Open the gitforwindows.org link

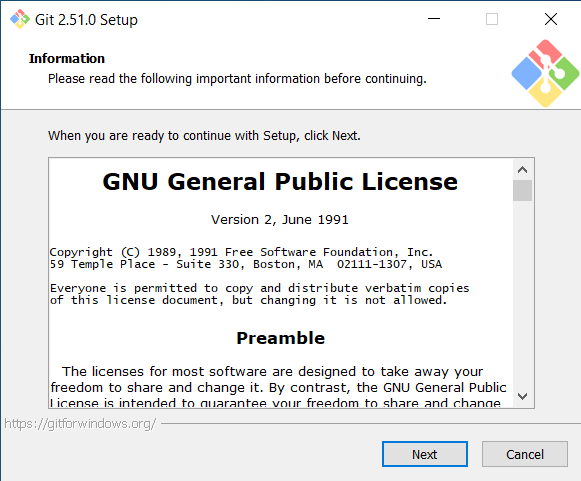(x=80, y=424)
